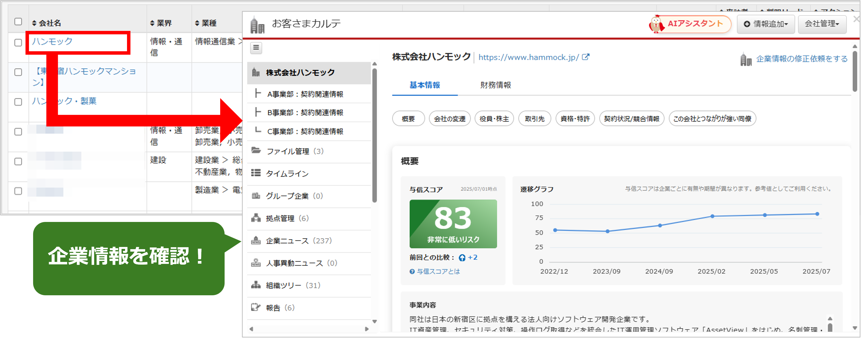This screenshot has height=348, width=868.
Task: Select the タイムライン list icon
Action: point(256,173)
